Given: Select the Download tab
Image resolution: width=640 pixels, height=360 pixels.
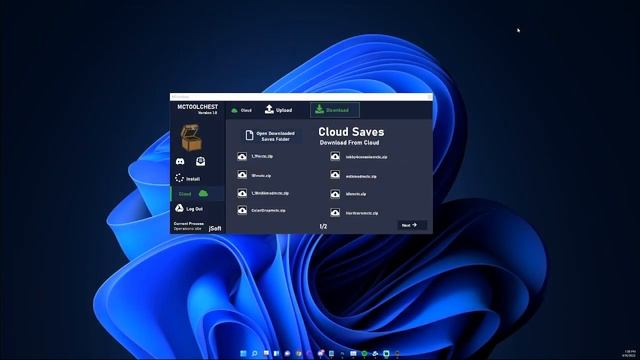Looking at the screenshot, I should (335, 110).
